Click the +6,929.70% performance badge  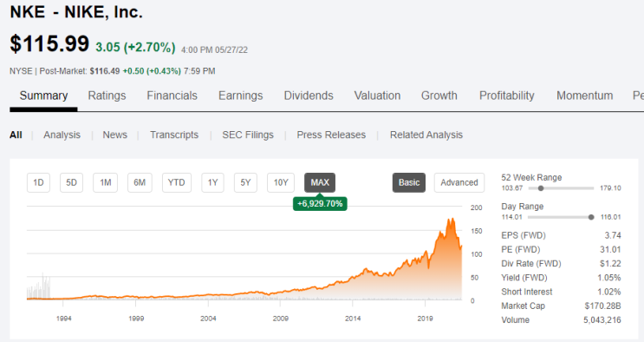point(320,204)
